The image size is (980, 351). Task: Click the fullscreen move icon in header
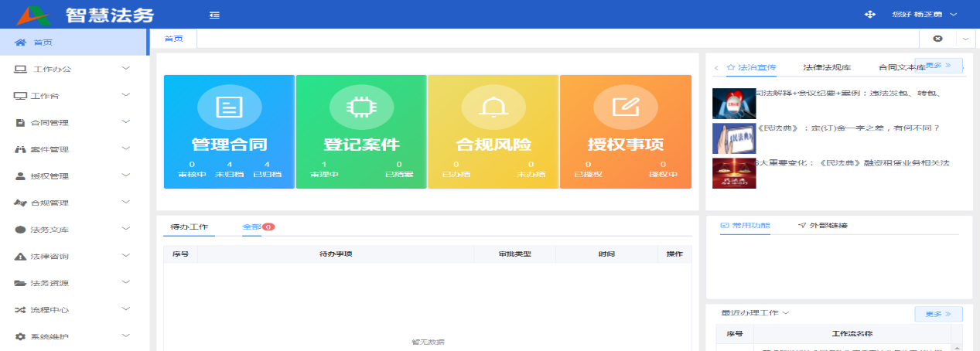click(869, 15)
